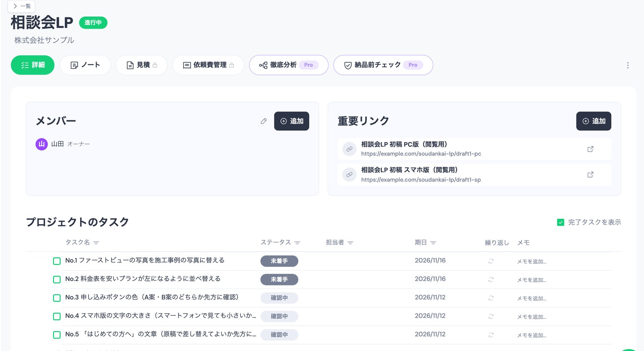Open the locked 見積 tab
Image resolution: width=644 pixels, height=351 pixels.
[142, 65]
